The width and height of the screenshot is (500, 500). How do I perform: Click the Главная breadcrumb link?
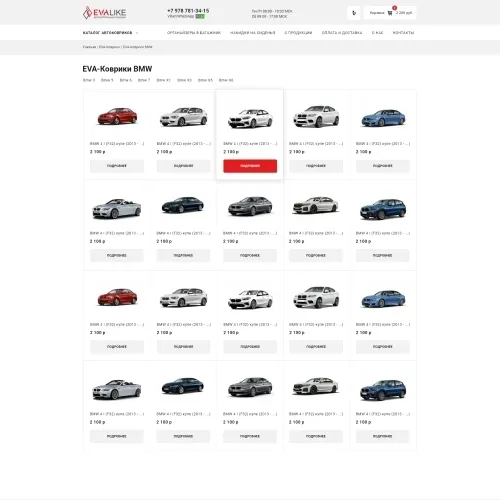click(89, 47)
